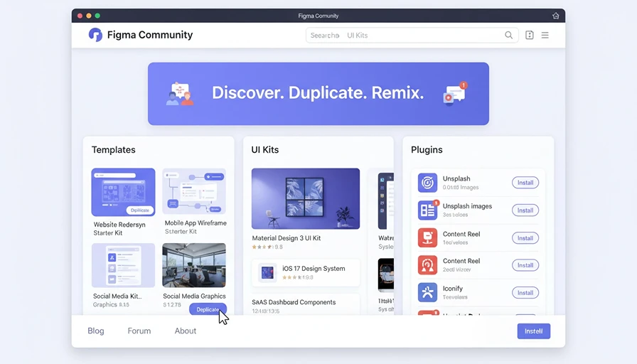
Task: Open the Mobile App Wireframe thumbnail
Action: pyautogui.click(x=194, y=191)
